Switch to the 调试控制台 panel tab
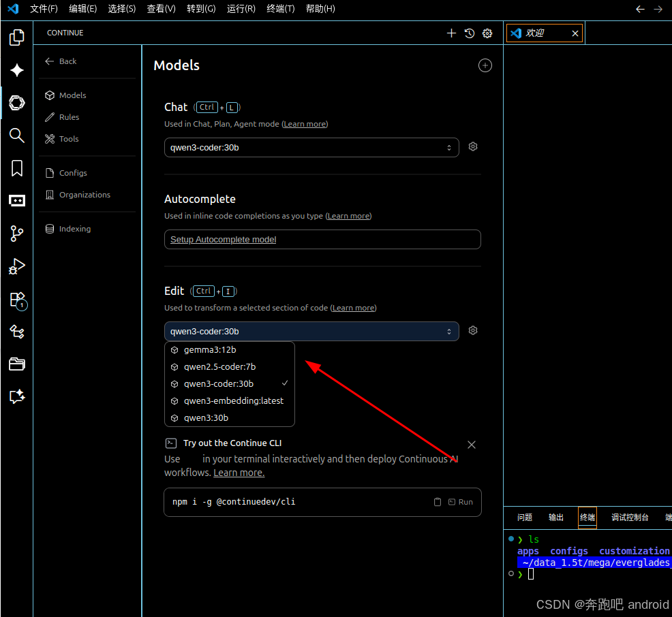672x617 pixels. coord(630,518)
